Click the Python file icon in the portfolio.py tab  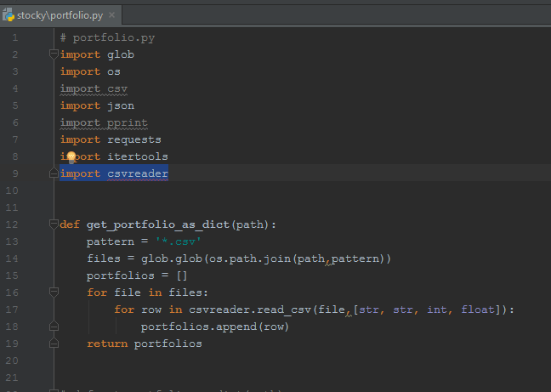point(9,15)
